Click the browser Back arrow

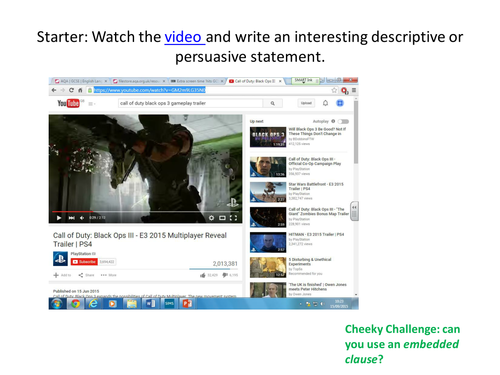pos(54,90)
